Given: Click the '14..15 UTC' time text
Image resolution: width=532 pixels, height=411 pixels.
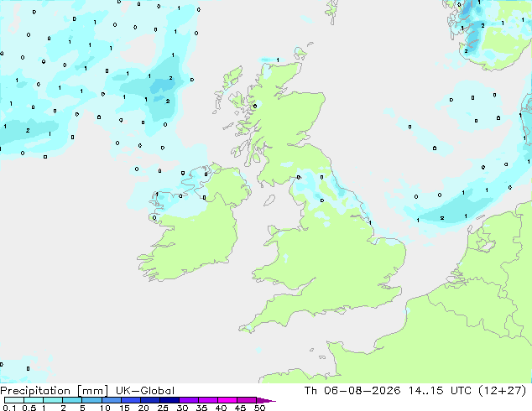Looking at the screenshot, I should [440, 390].
